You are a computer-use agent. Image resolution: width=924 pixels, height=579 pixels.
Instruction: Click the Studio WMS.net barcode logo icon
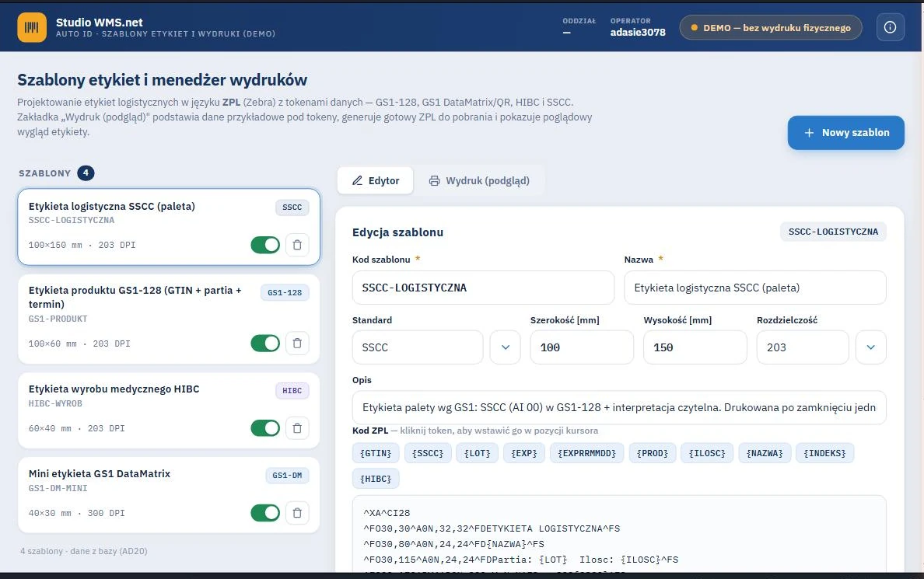pyautogui.click(x=32, y=27)
